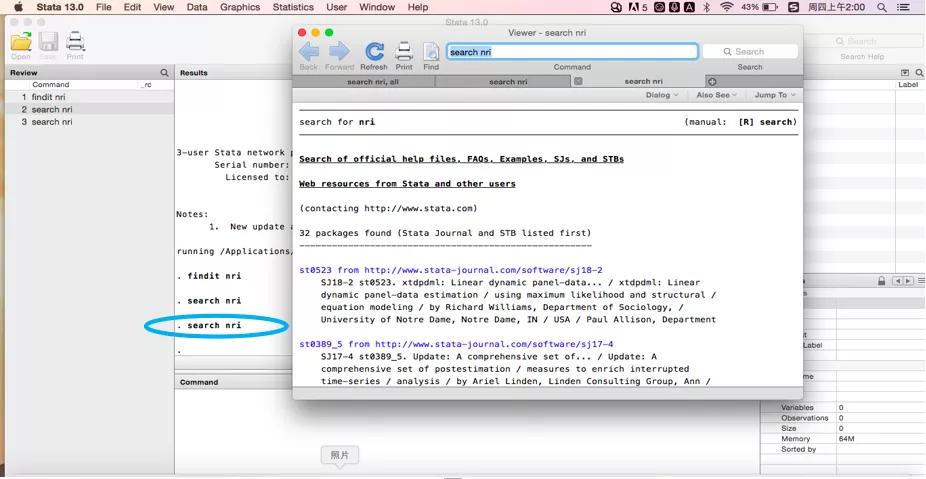Click the Wi-Fi status icon
This screenshot has width=926, height=479.
[726, 7]
